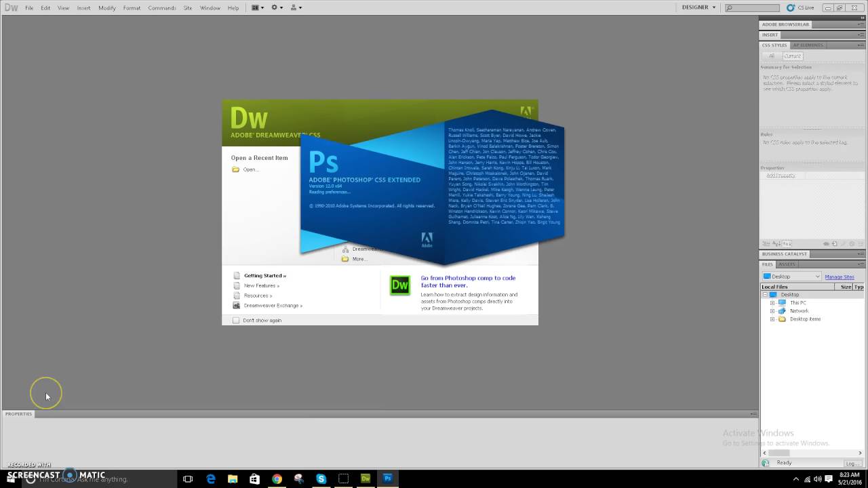Open the Adobe BrowserLab panel tab
The width and height of the screenshot is (868, 488).
785,24
